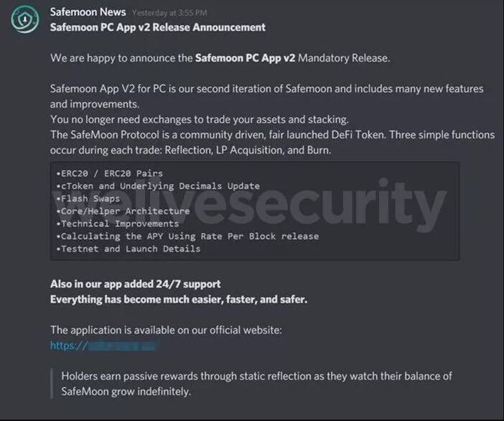Viewport: 504px width, 421px height.
Task: Click the Calculating the APY Using Rate line
Action: [x=187, y=236]
